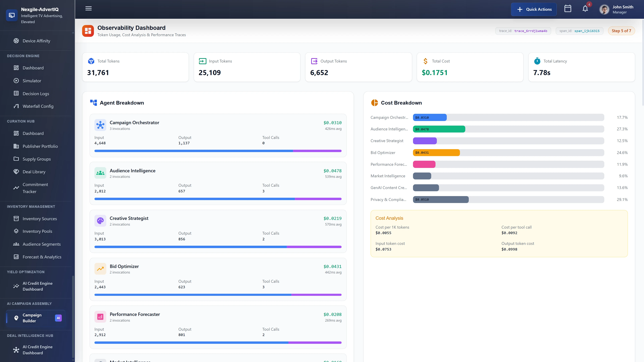This screenshot has width=644, height=362.
Task: Select the Bid Optimizer agent icon
Action: click(x=100, y=268)
